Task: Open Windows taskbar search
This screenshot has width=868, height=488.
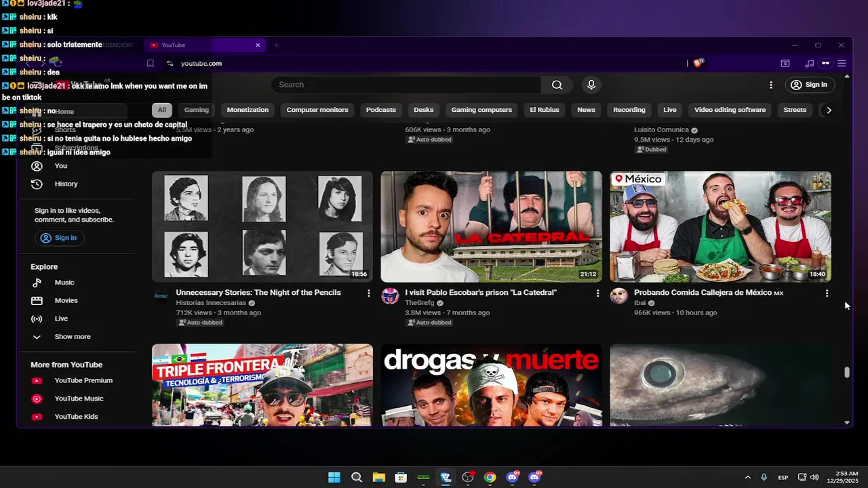Action: tap(357, 477)
